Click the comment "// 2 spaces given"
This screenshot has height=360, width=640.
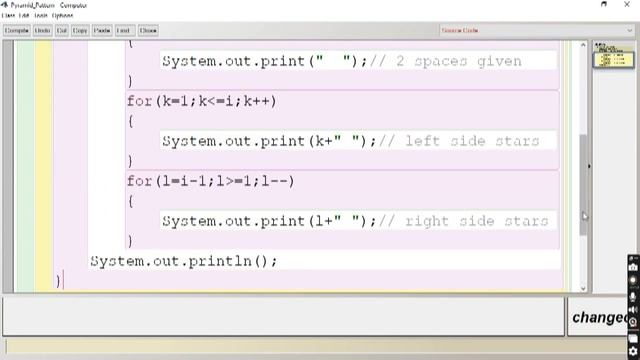446,61
